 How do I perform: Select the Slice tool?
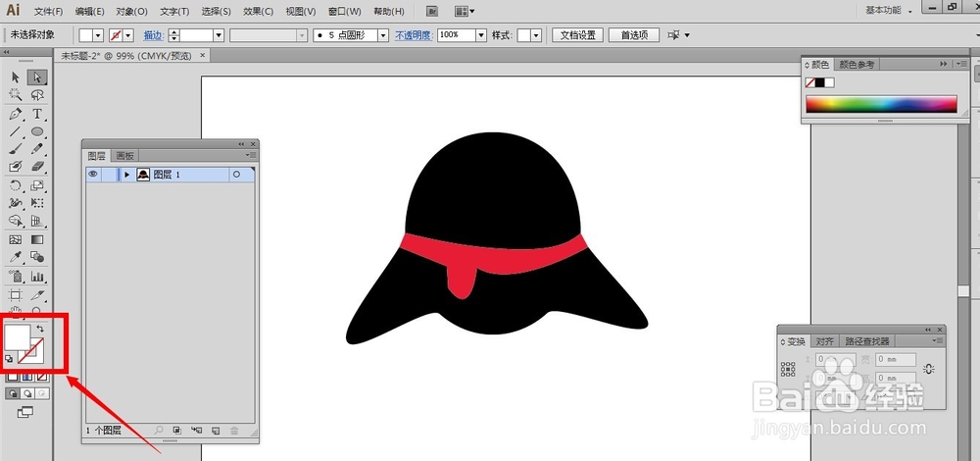(37, 294)
